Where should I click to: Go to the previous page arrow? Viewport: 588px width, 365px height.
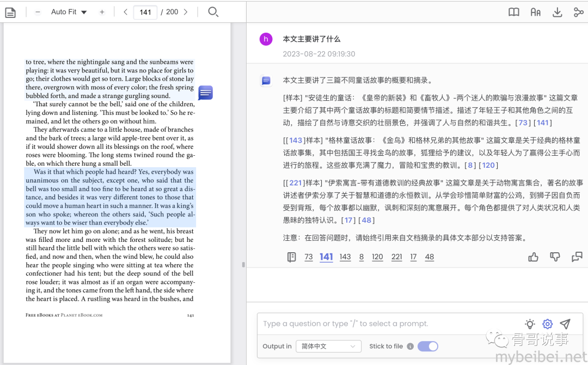click(x=125, y=12)
